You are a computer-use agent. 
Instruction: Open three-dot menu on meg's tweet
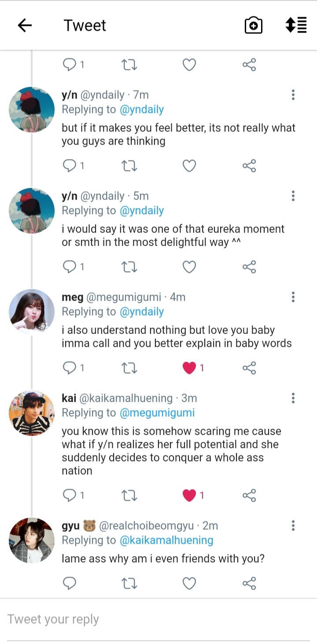click(293, 297)
